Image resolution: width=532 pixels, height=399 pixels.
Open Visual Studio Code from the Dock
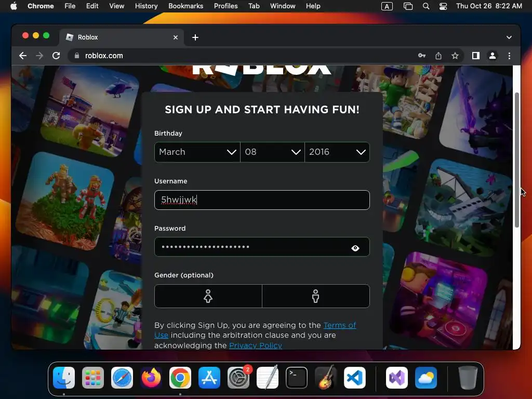pos(355,378)
